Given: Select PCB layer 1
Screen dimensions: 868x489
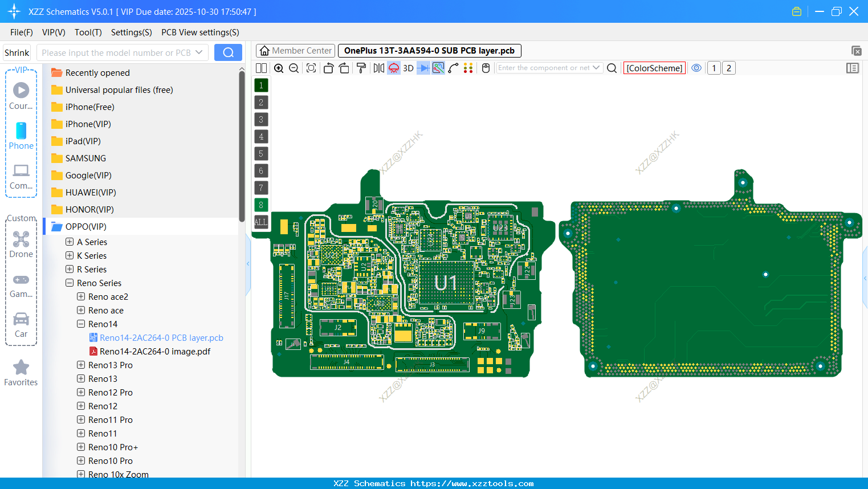Looking at the screenshot, I should pyautogui.click(x=261, y=85).
